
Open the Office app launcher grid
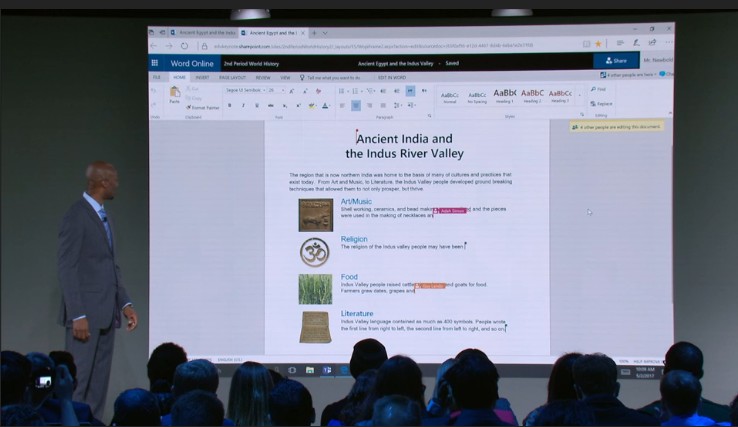point(155,63)
